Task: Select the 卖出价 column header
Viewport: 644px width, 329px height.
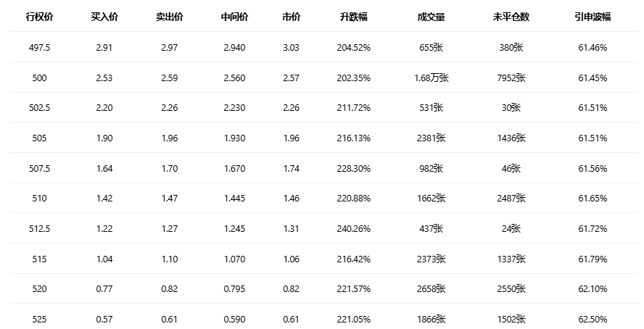Action: click(x=169, y=17)
